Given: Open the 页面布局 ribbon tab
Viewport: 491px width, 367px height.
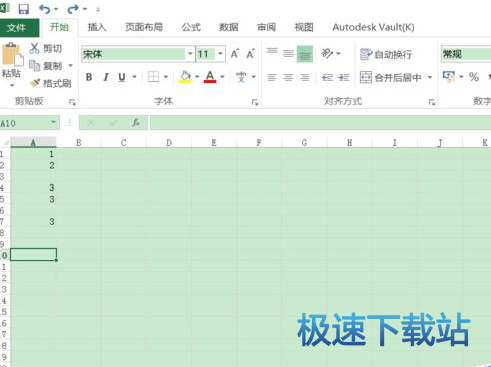Looking at the screenshot, I should tap(144, 27).
